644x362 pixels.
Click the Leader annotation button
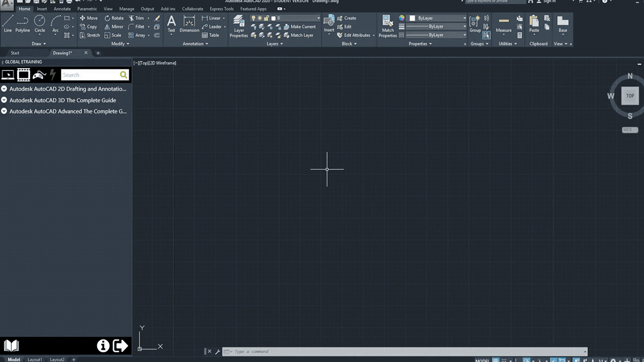pyautogui.click(x=212, y=27)
